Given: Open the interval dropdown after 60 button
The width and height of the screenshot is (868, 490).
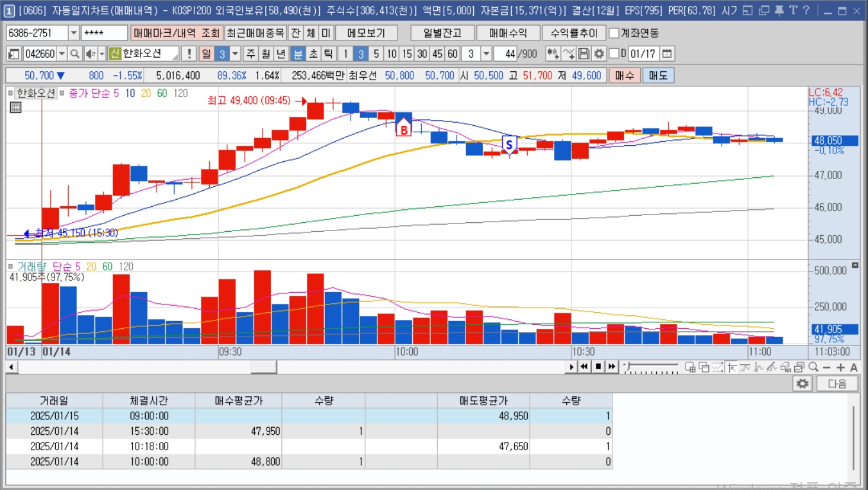Looking at the screenshot, I should click(x=486, y=54).
